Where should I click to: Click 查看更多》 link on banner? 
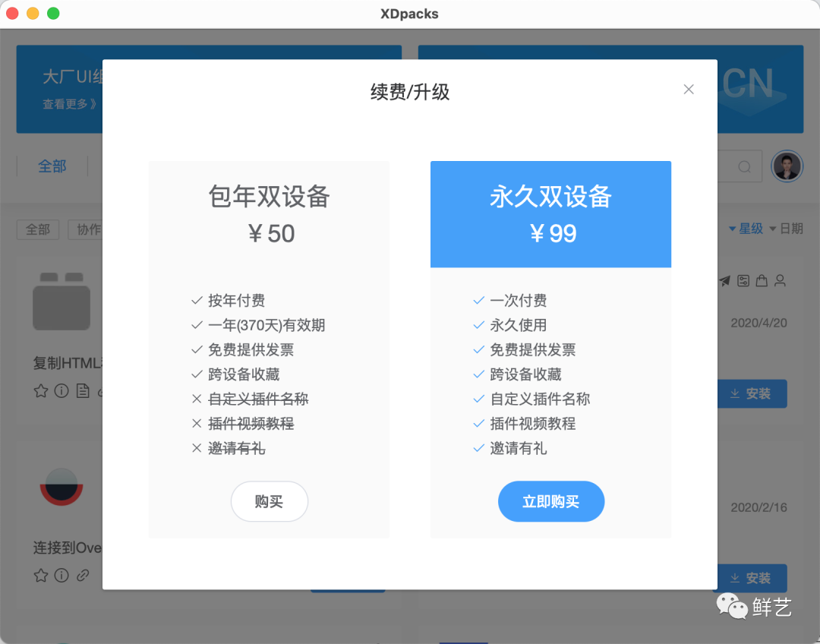[x=69, y=104]
